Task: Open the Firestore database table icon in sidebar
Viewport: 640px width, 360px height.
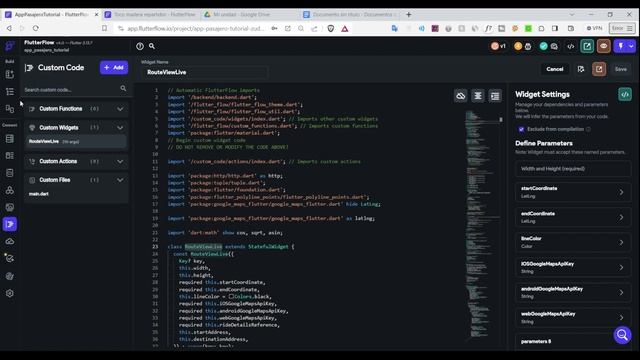Action: [x=10, y=139]
